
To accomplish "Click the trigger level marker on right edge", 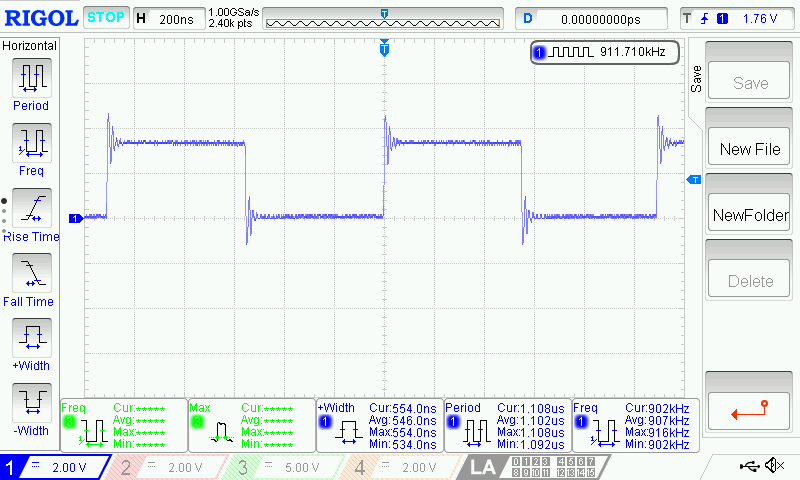I will point(691,179).
